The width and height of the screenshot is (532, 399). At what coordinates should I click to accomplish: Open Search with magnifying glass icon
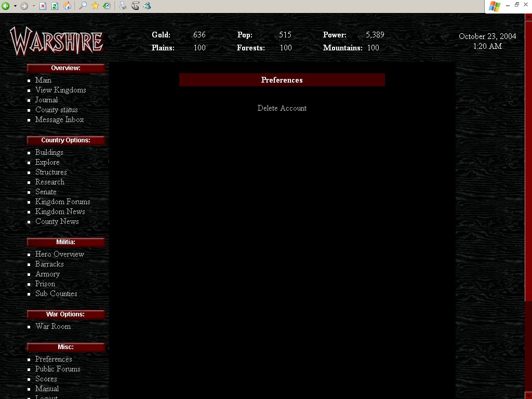tap(83, 6)
